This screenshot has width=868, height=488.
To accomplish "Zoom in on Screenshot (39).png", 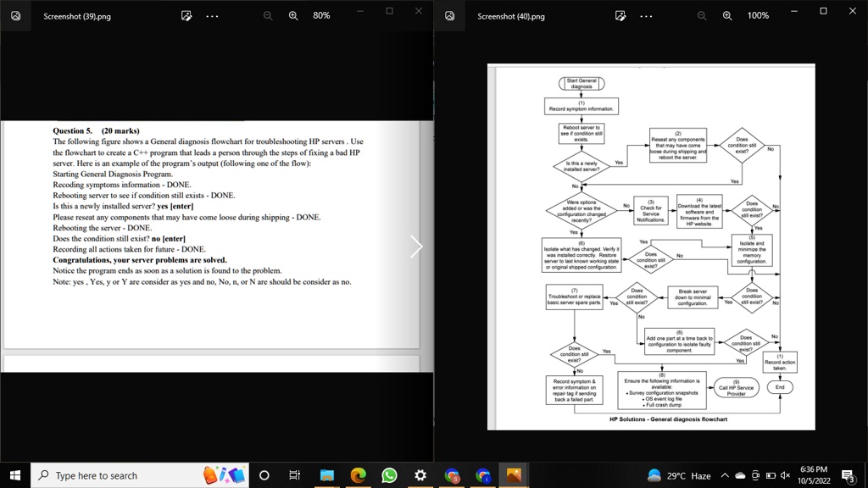I will click(295, 15).
